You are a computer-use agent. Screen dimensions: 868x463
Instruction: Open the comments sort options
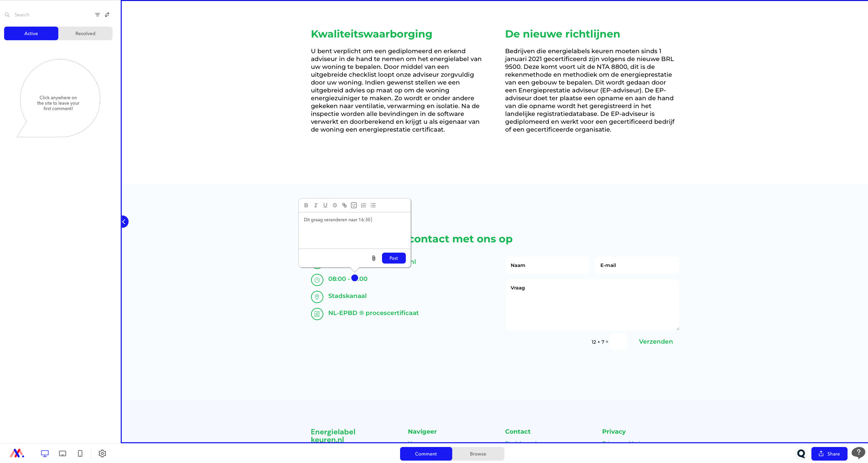pos(107,15)
